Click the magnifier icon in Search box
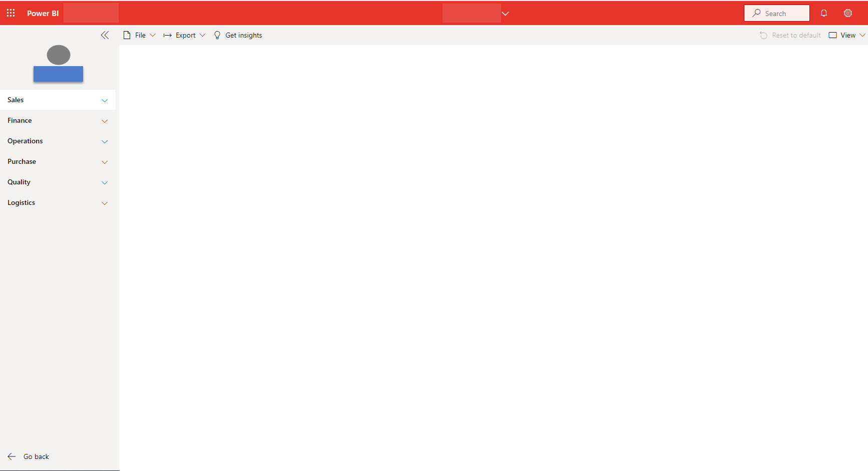Screen dimensions: 868x471 click(x=756, y=13)
